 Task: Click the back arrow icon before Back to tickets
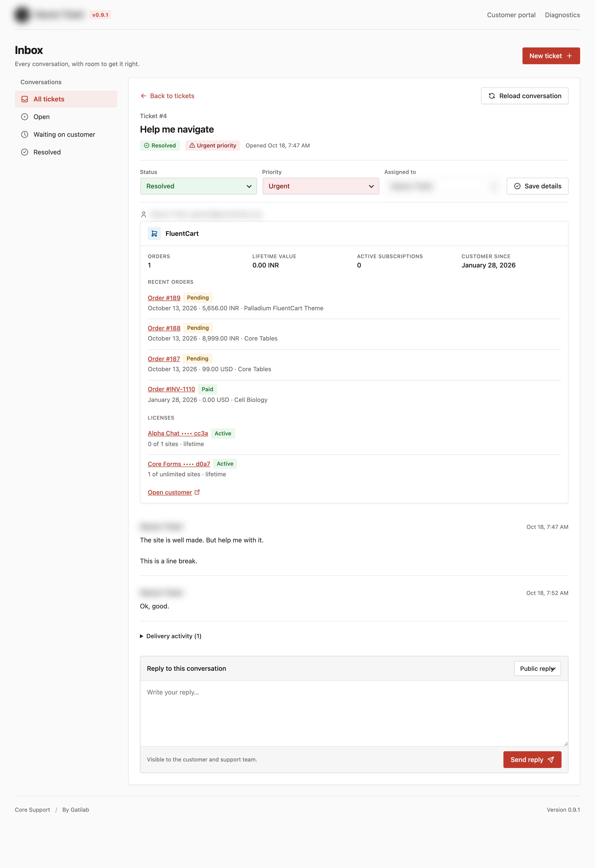(x=143, y=96)
